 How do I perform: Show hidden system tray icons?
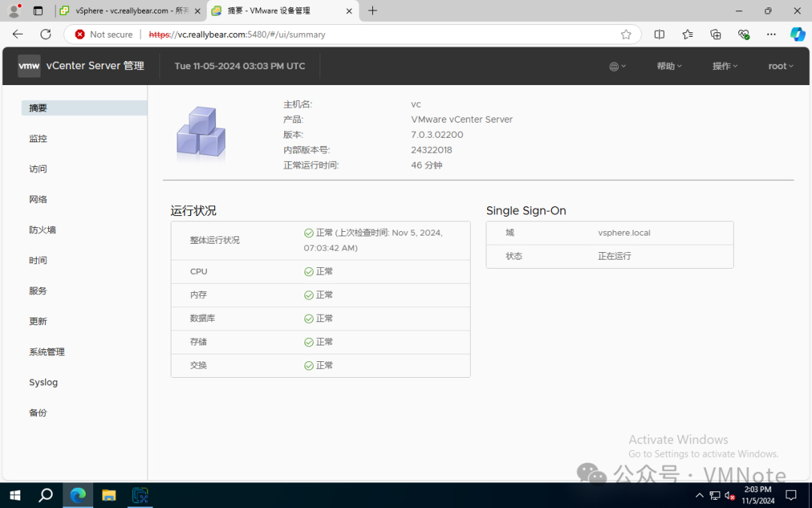coord(700,495)
